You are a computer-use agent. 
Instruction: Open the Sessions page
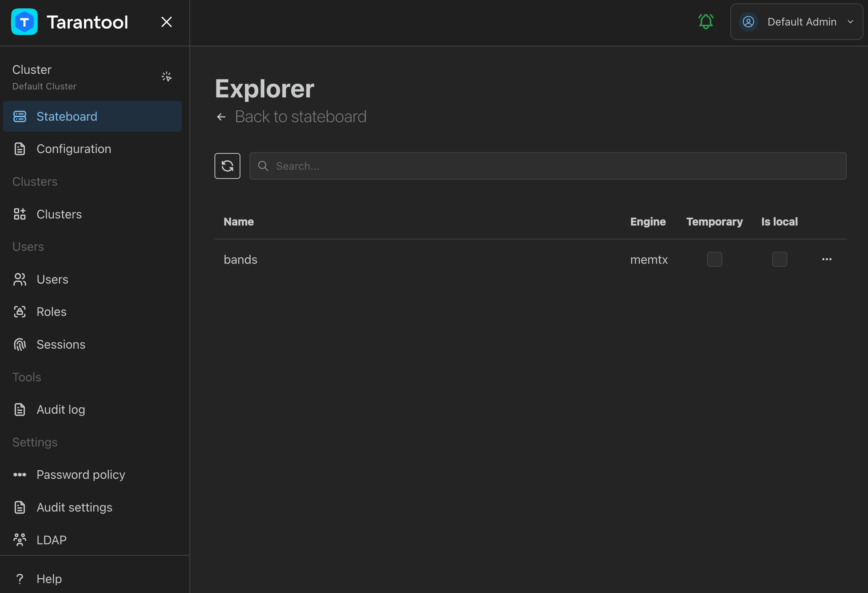92,344
